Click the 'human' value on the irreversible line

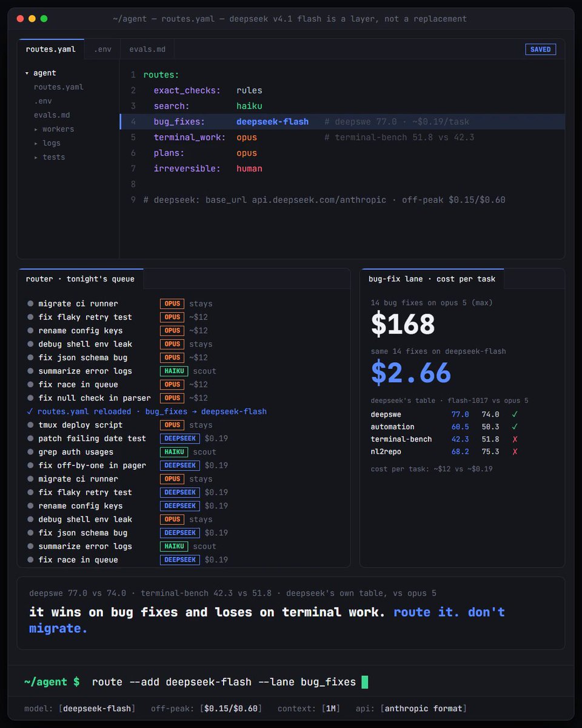click(249, 169)
